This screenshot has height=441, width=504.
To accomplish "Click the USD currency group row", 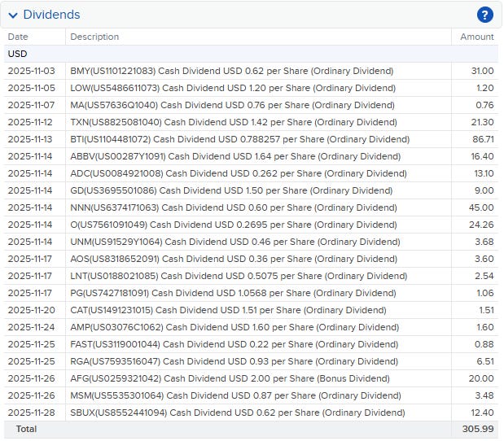I will pos(251,54).
